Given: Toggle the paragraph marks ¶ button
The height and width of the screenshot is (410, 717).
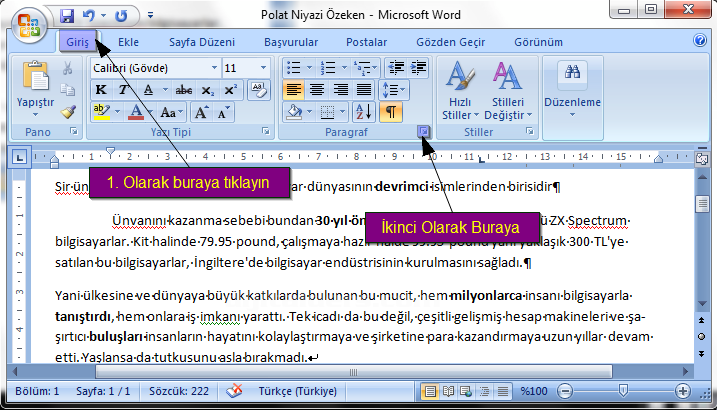Looking at the screenshot, I should 391,112.
